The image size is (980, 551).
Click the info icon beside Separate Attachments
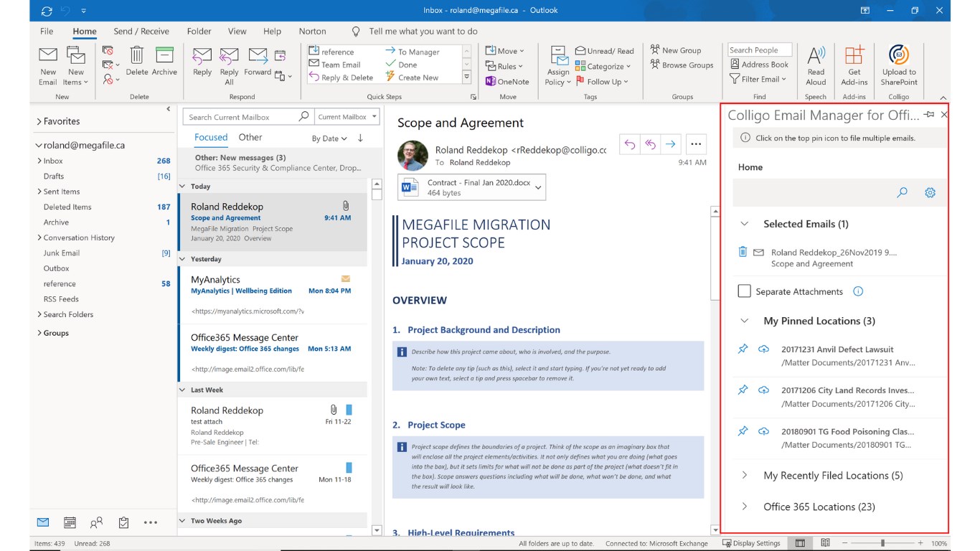tap(858, 291)
